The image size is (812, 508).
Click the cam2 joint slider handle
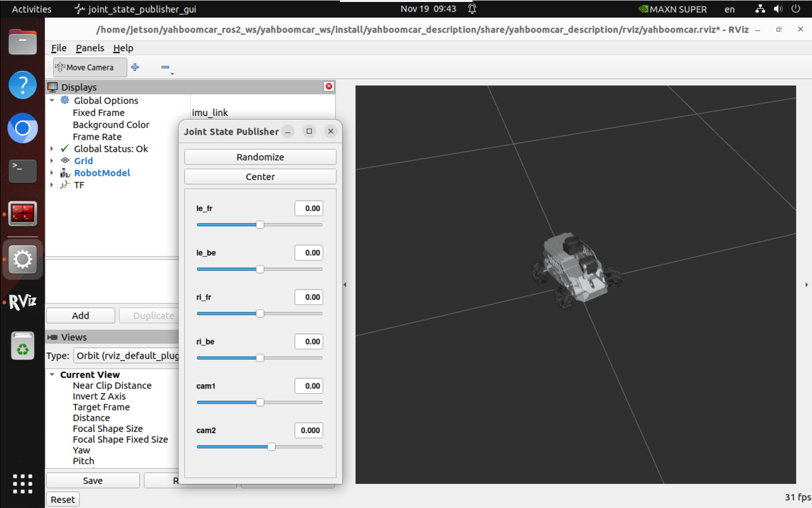point(272,447)
